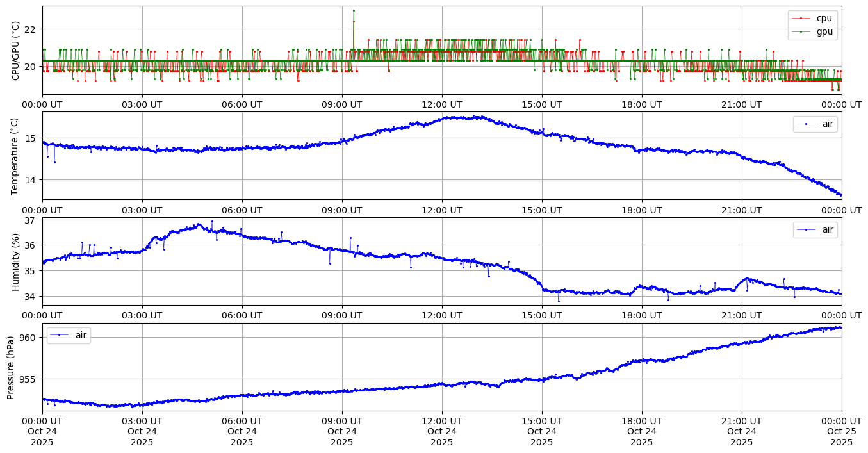The height and width of the screenshot is (453, 868).
Task: Select the red cpu legend line marker
Action: 801,18
